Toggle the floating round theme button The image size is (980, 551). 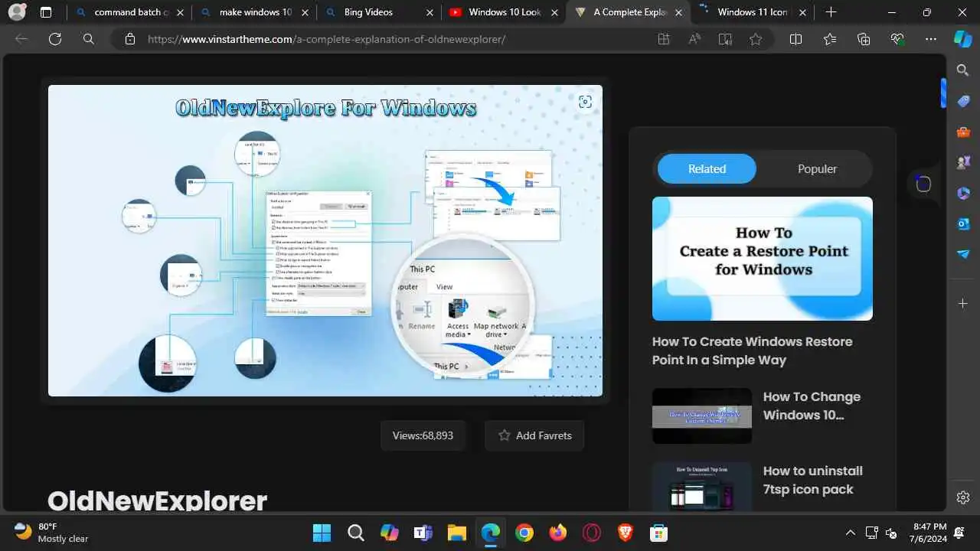(x=923, y=184)
